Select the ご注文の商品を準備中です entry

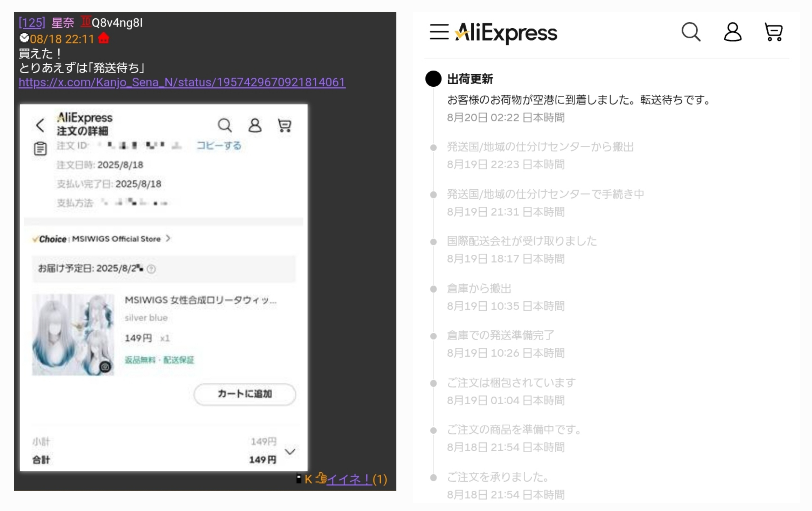tap(514, 429)
